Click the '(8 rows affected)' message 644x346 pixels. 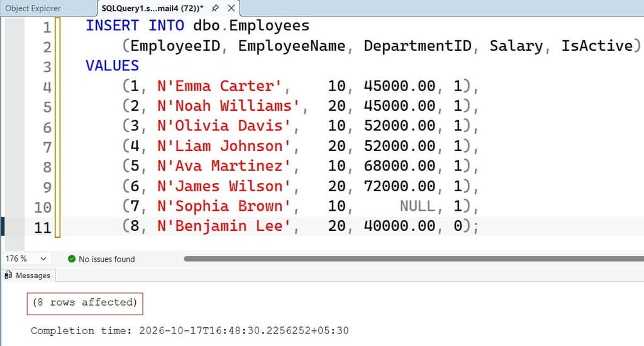coord(85,303)
